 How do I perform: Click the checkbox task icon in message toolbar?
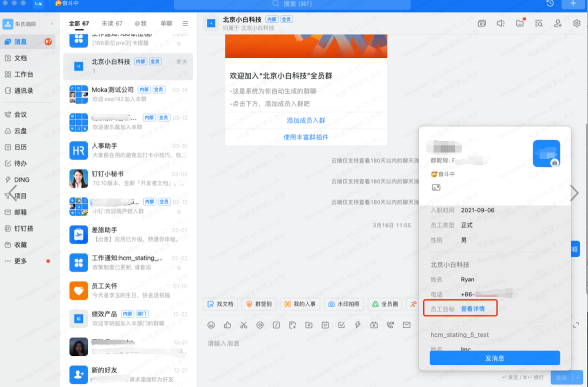tap(341, 325)
